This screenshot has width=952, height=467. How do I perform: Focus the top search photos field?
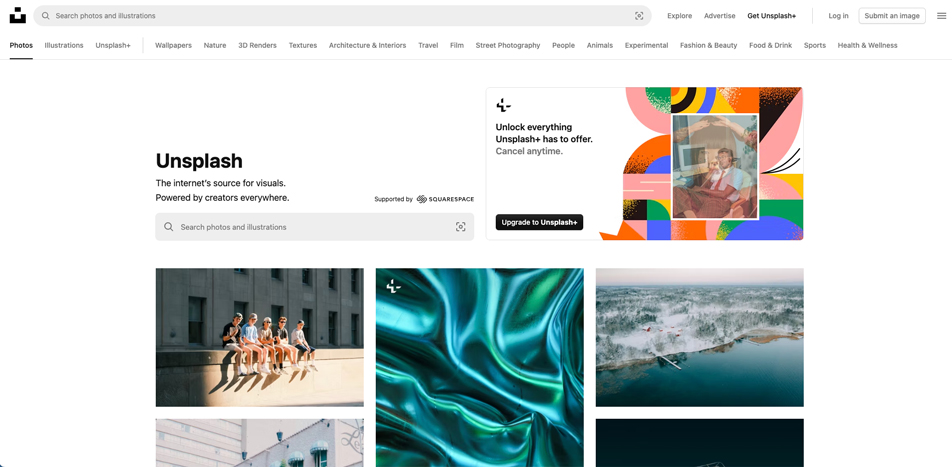click(x=342, y=16)
